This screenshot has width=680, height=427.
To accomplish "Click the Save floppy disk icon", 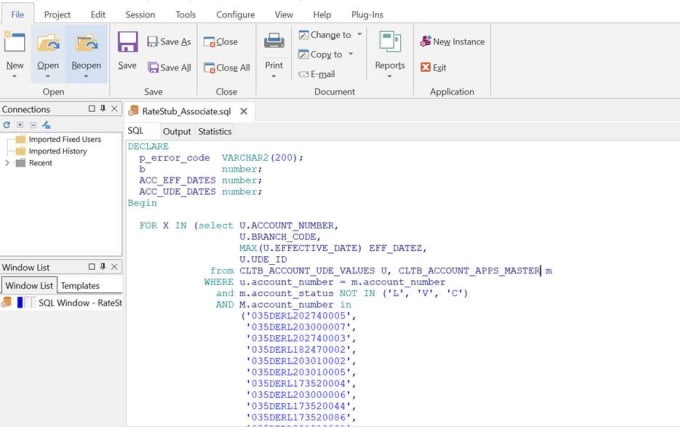I will pos(128,42).
